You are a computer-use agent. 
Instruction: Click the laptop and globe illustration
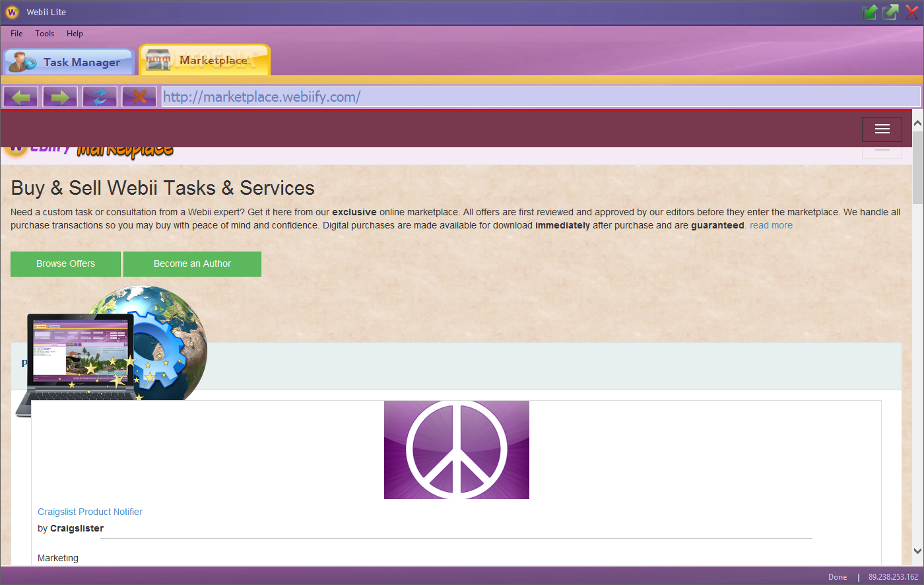pyautogui.click(x=111, y=352)
